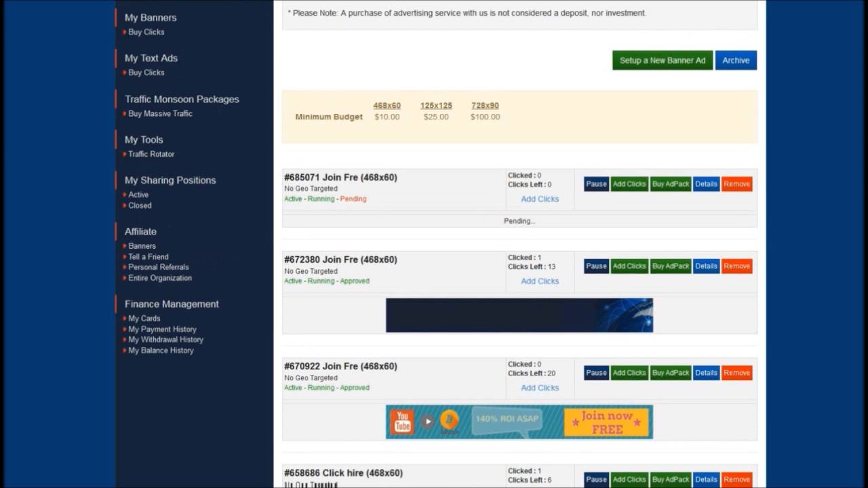The height and width of the screenshot is (488, 868).
Task: Click the dark banner image of ad #672380
Action: point(519,315)
